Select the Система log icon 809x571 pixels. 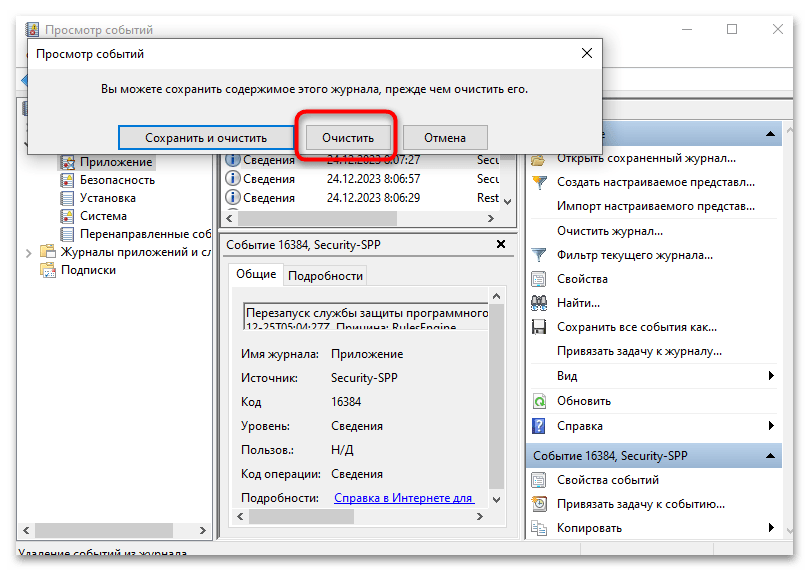click(67, 216)
